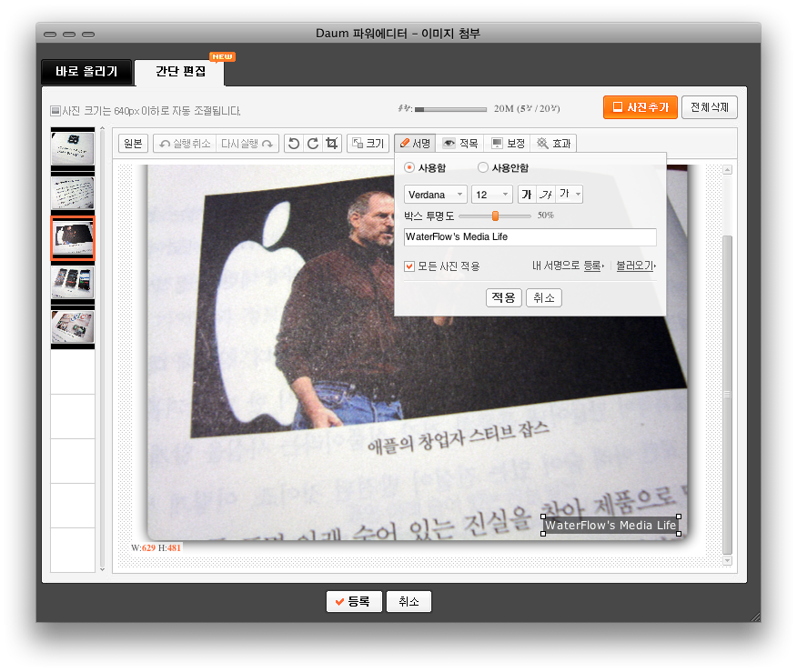Select the phones thumbnail in sidebar
The width and height of the screenshot is (797, 672).
coord(73,283)
